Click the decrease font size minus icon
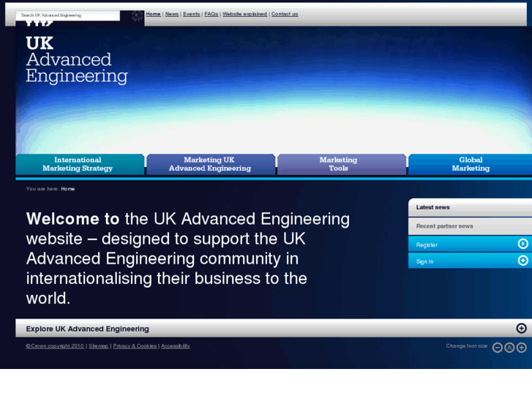The width and height of the screenshot is (532, 399). pos(498,347)
